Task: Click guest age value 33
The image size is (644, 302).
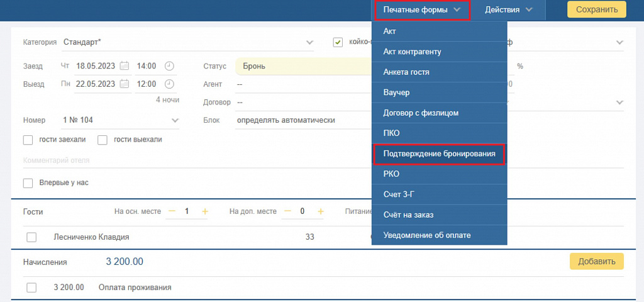Action: click(x=309, y=237)
